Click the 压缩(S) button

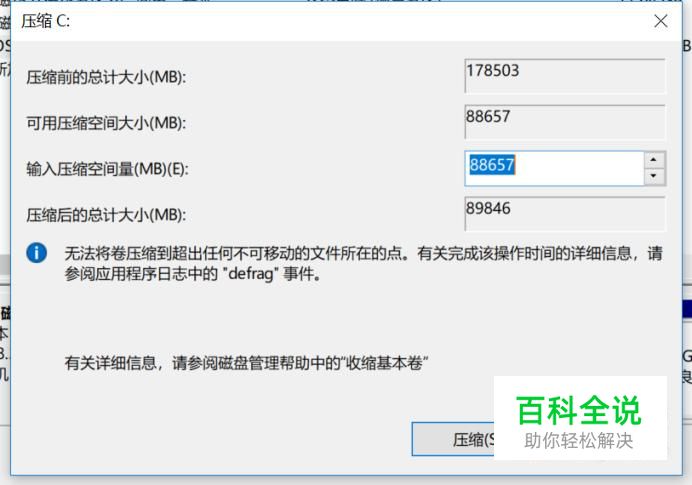(453, 439)
